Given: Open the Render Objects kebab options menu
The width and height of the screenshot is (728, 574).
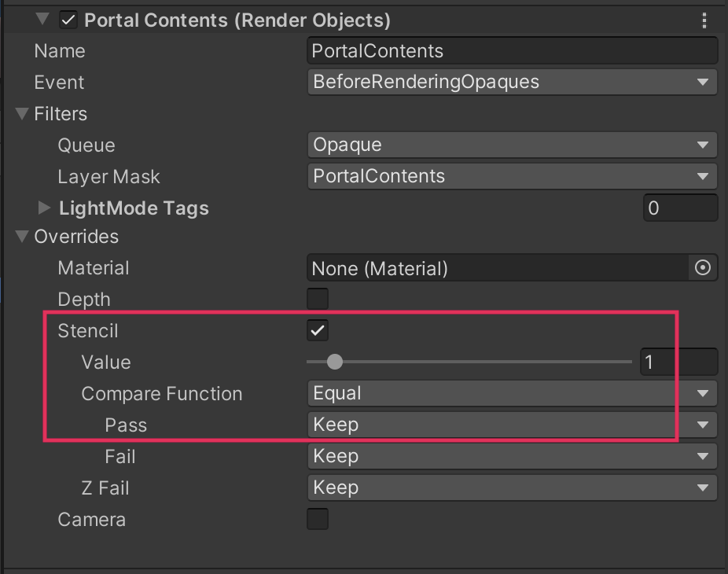Looking at the screenshot, I should (704, 20).
